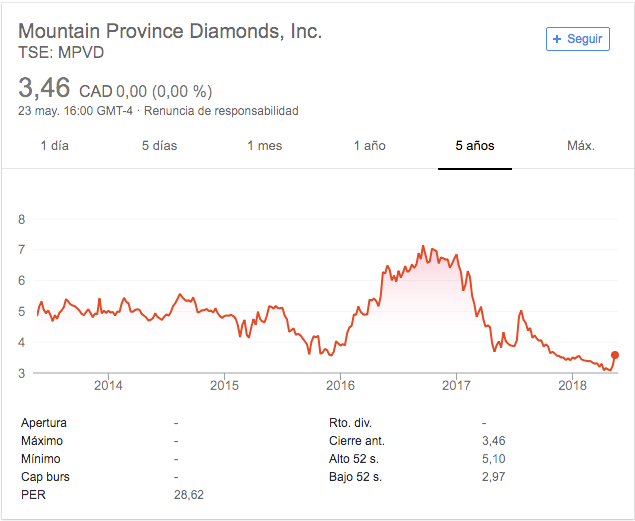Click the 8 y-axis label
635x521 pixels.
(22, 219)
